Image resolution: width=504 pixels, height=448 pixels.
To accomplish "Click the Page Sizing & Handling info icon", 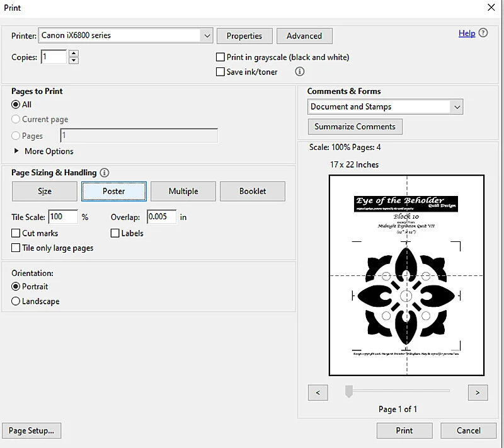I will coord(104,173).
